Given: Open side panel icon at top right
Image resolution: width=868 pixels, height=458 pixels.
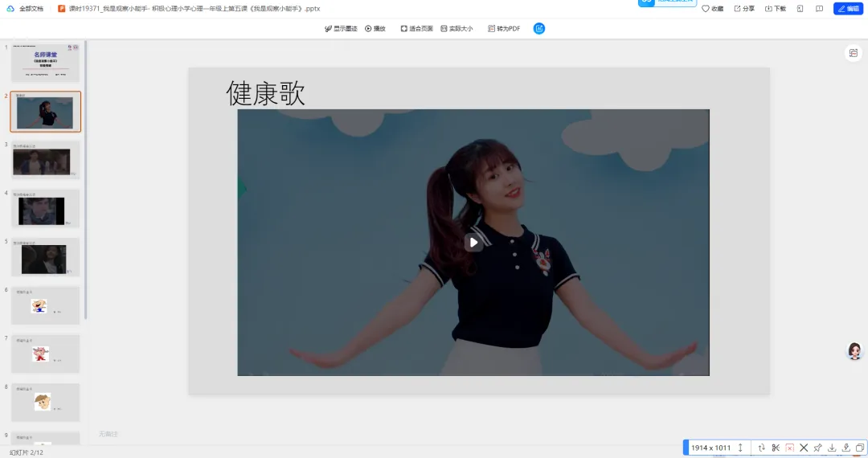Looking at the screenshot, I should coord(853,53).
